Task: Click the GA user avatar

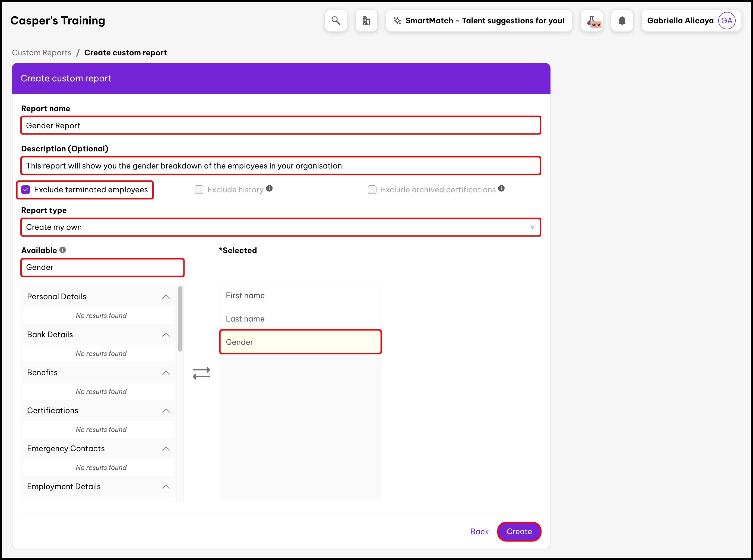Action: click(x=727, y=21)
